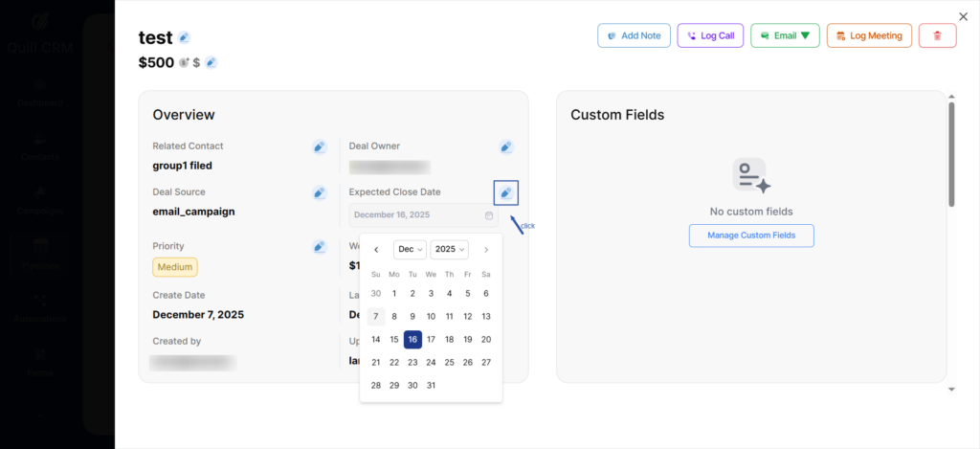The height and width of the screenshot is (449, 980).
Task: Click the Add Note button
Action: click(634, 35)
